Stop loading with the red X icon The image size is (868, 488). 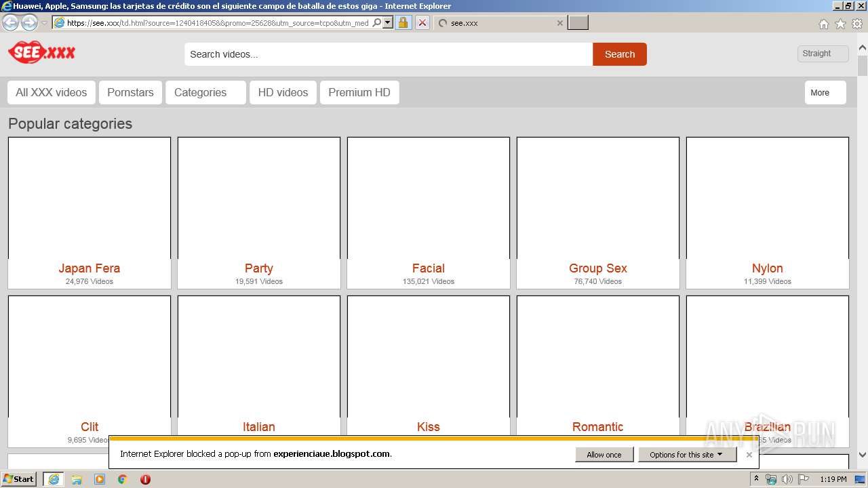(422, 22)
